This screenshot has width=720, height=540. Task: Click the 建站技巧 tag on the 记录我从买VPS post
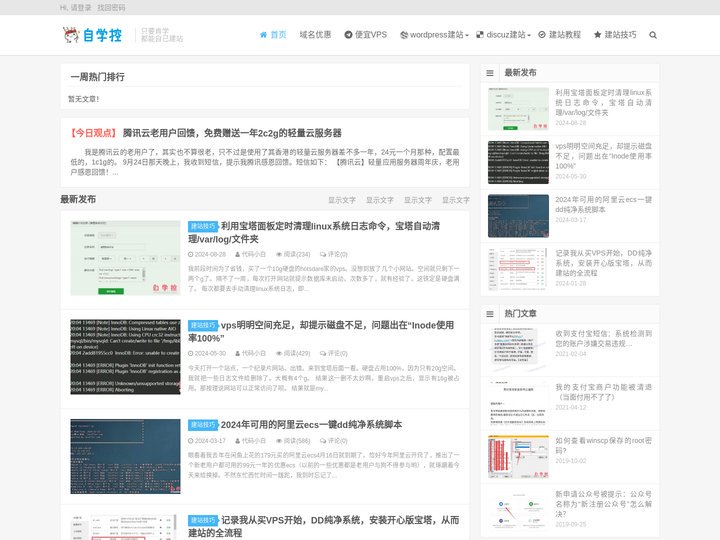[x=202, y=520]
